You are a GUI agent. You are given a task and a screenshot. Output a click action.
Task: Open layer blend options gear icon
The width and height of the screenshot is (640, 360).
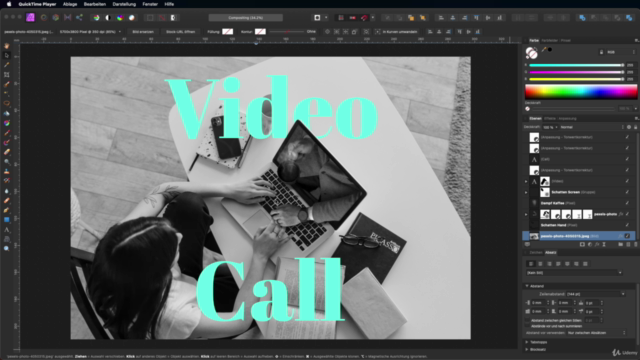tap(629, 127)
